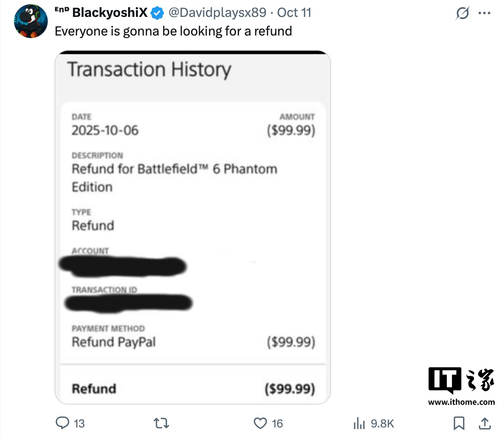Click the www.ithome.com watermark text
Image resolution: width=504 pixels, height=438 pixels.
461,402
